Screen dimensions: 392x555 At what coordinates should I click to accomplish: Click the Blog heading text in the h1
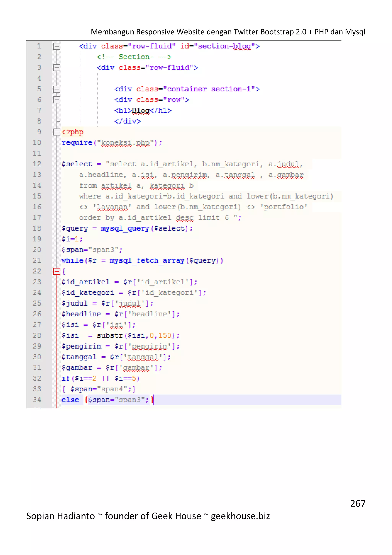[x=141, y=111]
